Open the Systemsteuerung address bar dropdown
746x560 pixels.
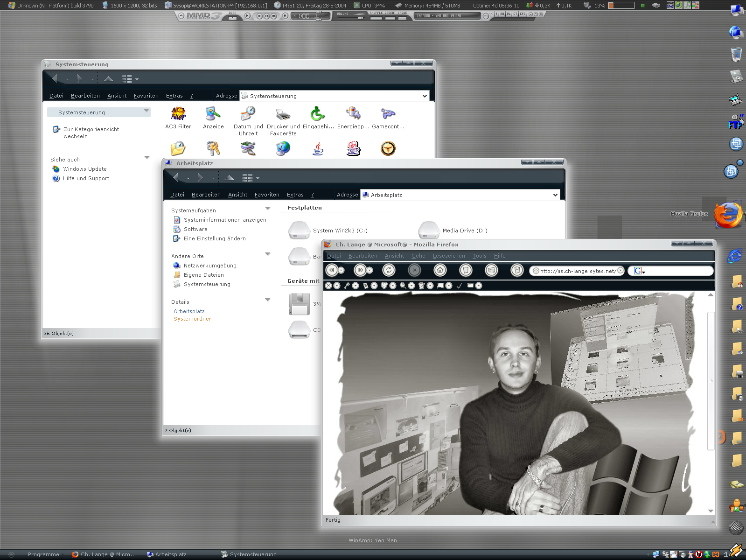(425, 96)
